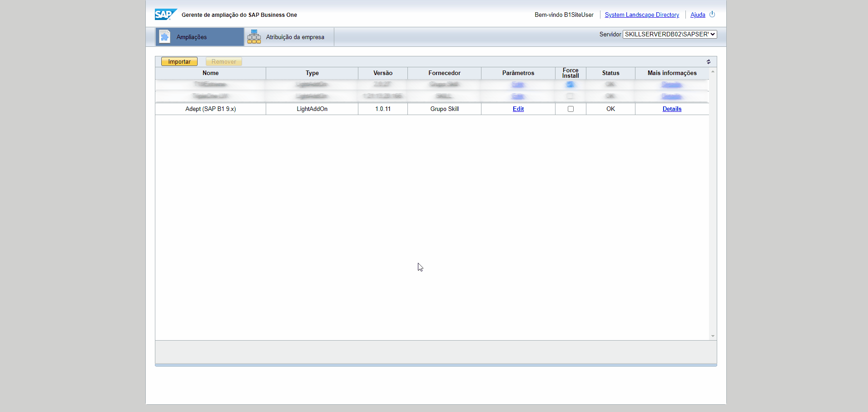868x412 pixels.
Task: Open Details for Adept (SAP B1 9.x)
Action: 672,109
